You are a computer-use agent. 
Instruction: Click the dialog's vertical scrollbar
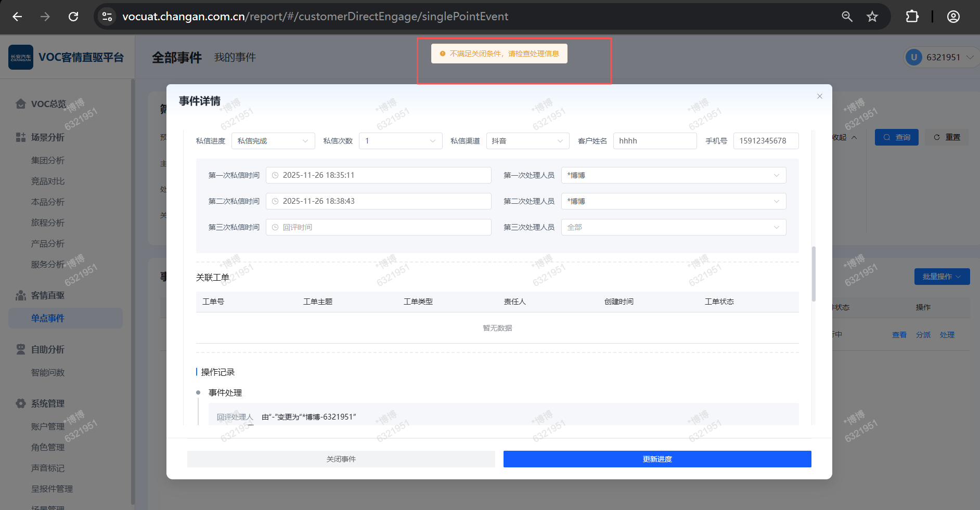point(814,273)
